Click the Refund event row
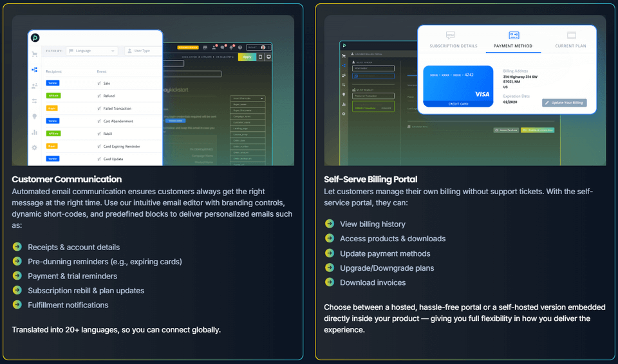 (103, 96)
